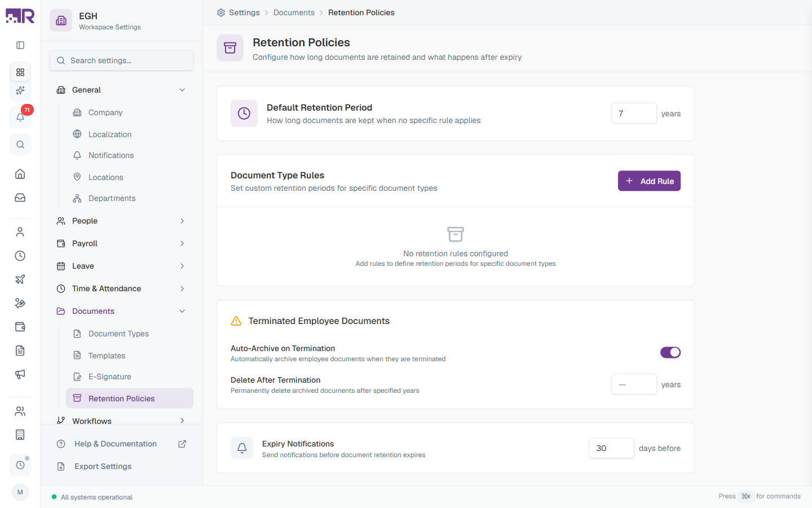Open the building organization icon
This screenshot has width=812, height=508.
click(20, 435)
